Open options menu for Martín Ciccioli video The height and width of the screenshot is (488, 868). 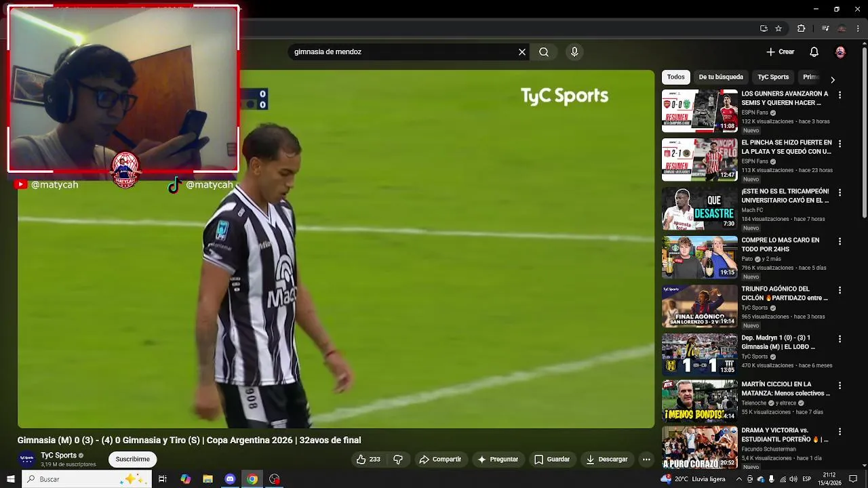pyautogui.click(x=840, y=386)
